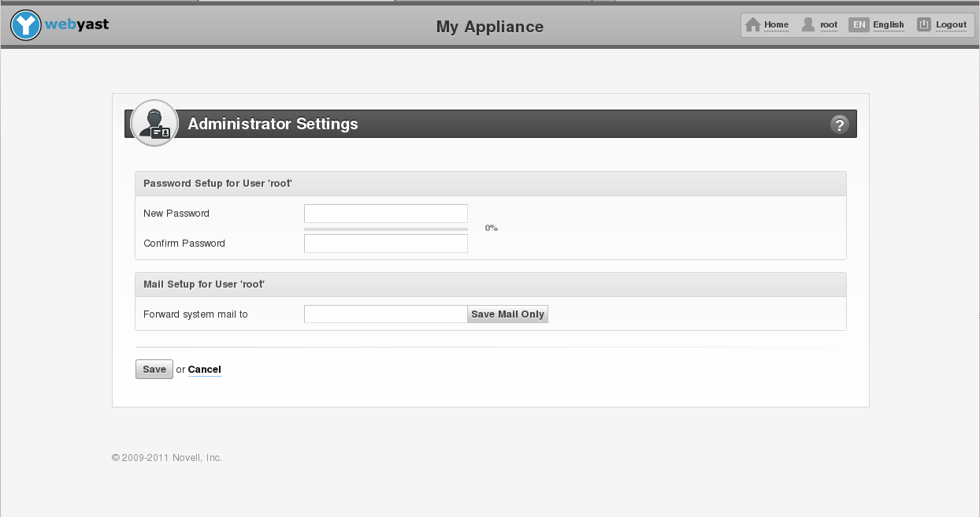Focus the Confirm Password field
This screenshot has width=980, height=517.
point(385,244)
